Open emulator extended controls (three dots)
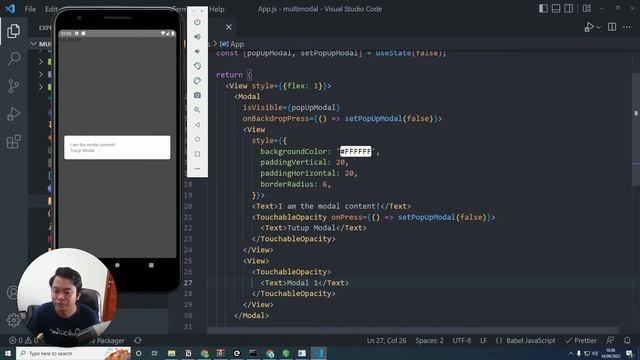Screen dimensions: 640x360 [198, 169]
